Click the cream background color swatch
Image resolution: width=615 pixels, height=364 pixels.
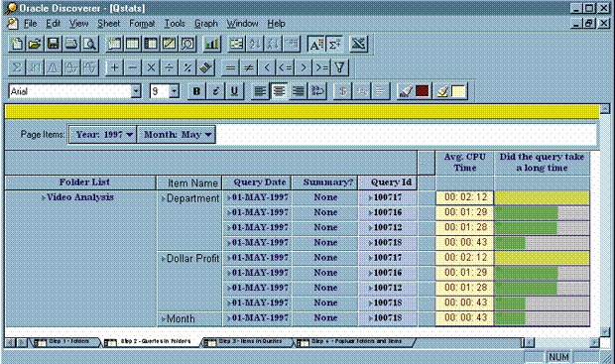coord(458,91)
